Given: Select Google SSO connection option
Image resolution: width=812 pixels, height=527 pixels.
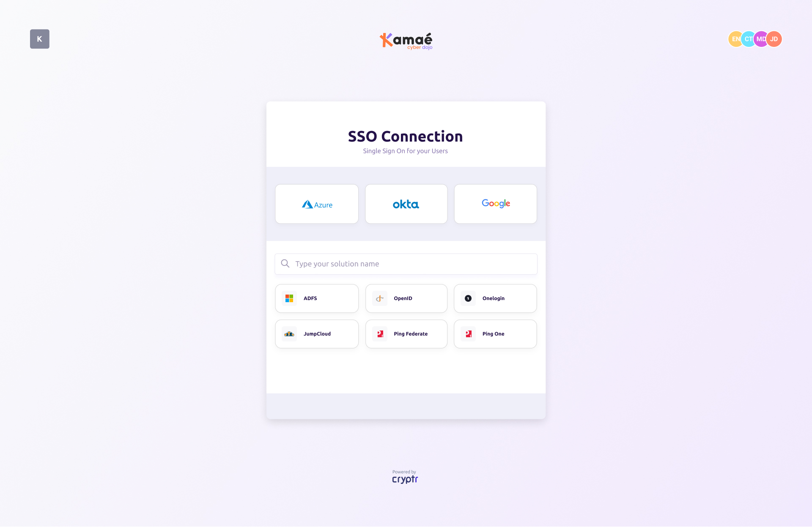Looking at the screenshot, I should pos(495,203).
